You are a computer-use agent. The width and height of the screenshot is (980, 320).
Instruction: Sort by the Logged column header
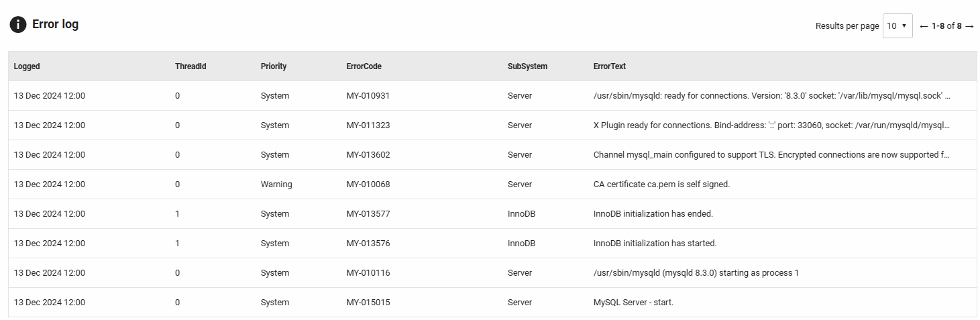pyautogui.click(x=27, y=66)
